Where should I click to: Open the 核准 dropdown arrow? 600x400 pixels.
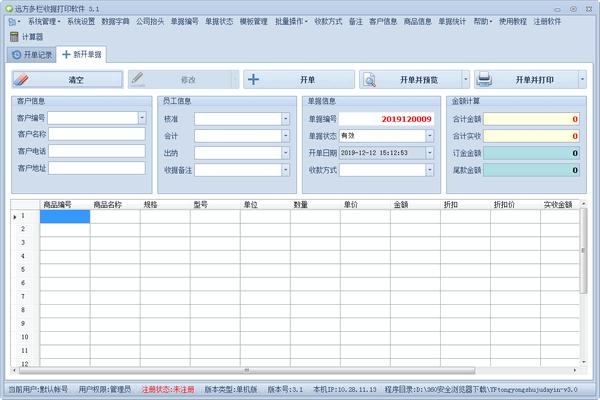285,119
